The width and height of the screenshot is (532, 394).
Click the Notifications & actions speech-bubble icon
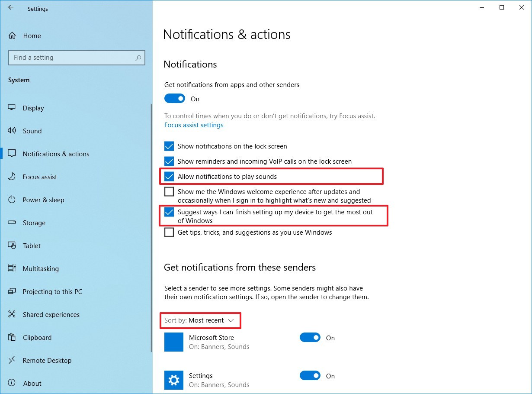pos(12,154)
